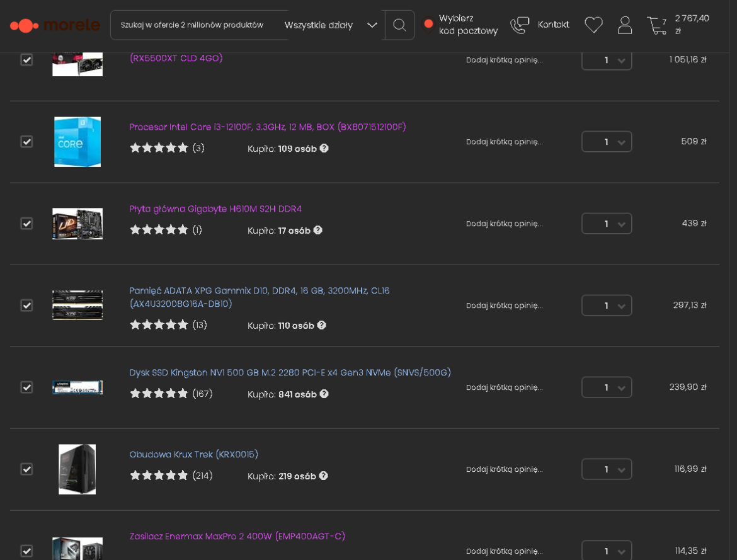
Task: Add short opinion for Krux Trek case
Action: [x=505, y=469]
